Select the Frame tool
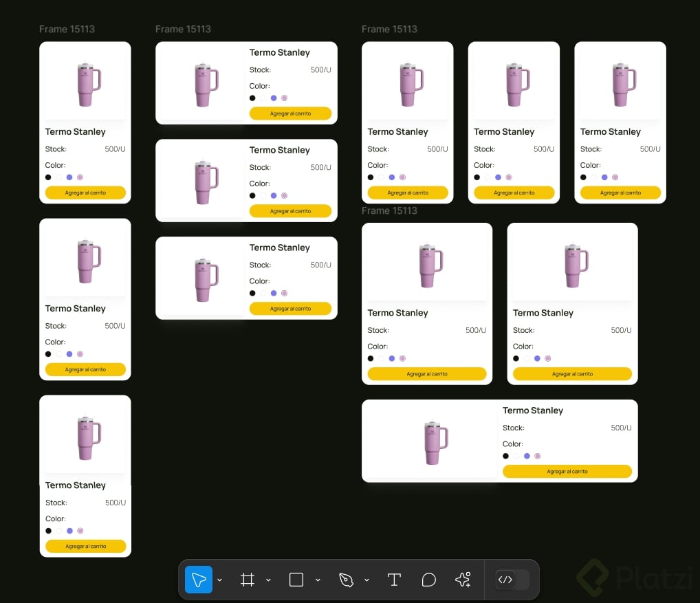Viewport: 700px width, 603px height. (x=248, y=580)
